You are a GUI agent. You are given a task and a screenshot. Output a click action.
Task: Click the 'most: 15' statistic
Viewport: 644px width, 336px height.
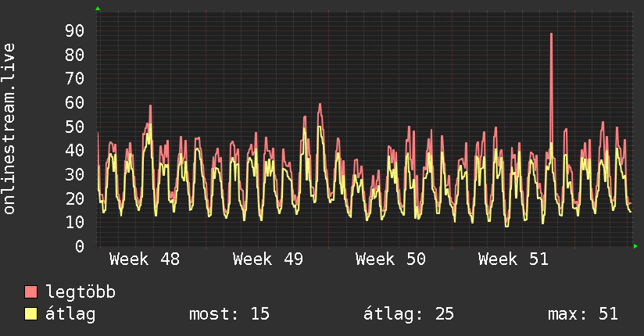pos(229,314)
